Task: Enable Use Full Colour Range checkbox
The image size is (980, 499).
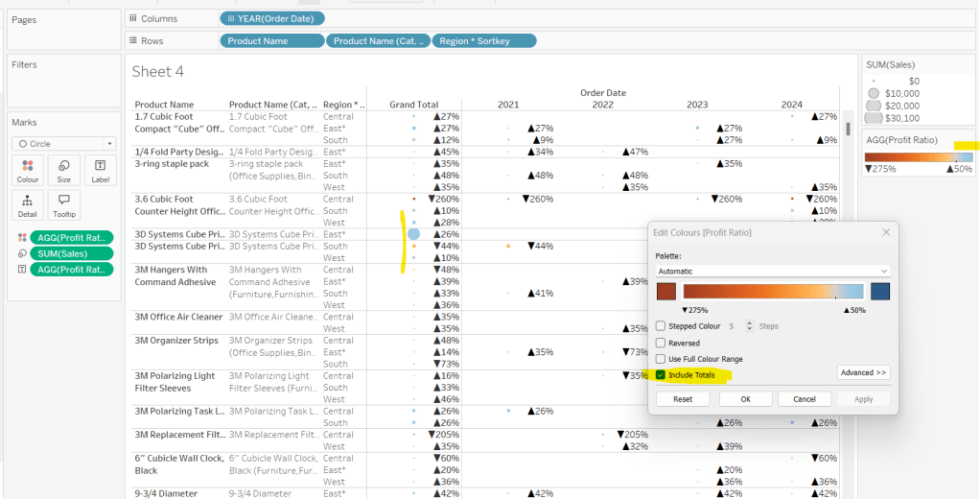Action: pyautogui.click(x=661, y=359)
